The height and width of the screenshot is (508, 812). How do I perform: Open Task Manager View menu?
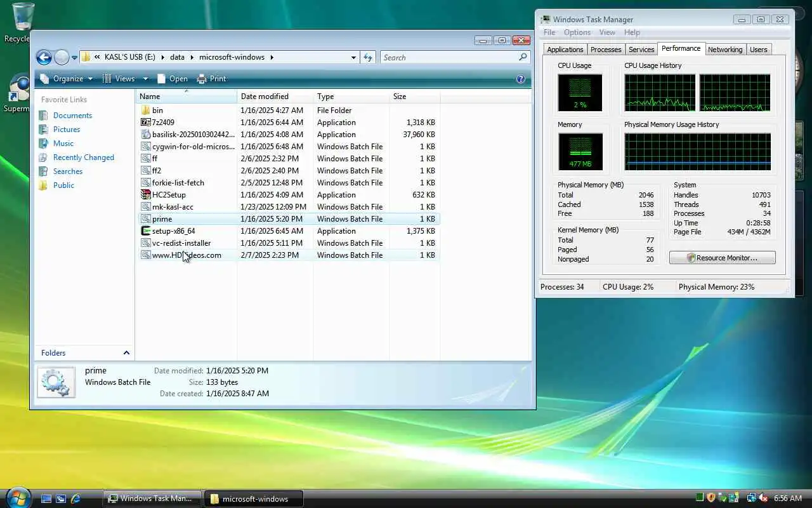point(607,32)
